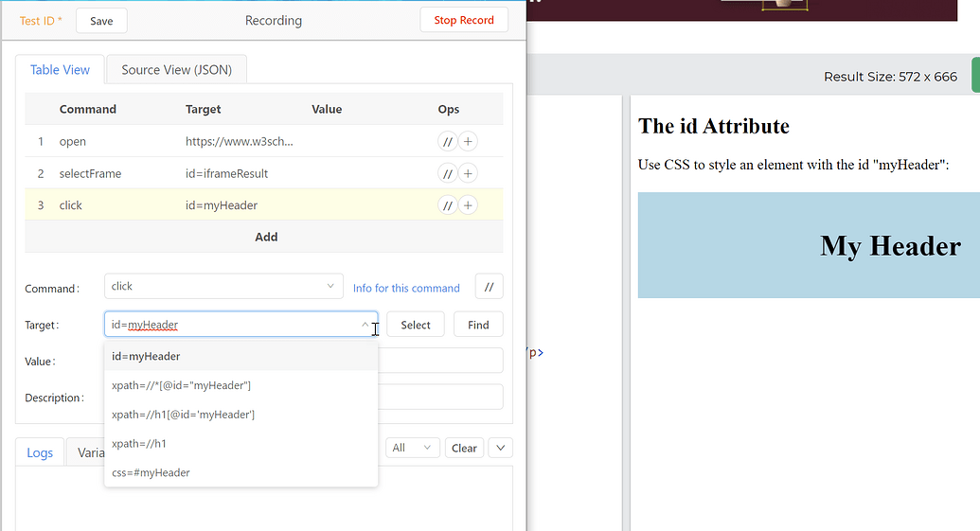
Task: Stop recording with Stop Record button
Action: coord(464,20)
